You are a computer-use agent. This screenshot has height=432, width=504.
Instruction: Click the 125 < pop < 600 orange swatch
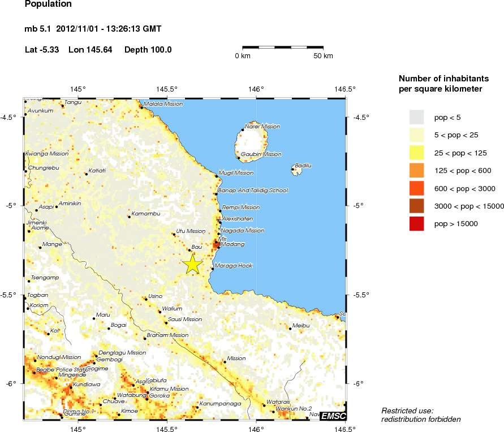[416, 171]
